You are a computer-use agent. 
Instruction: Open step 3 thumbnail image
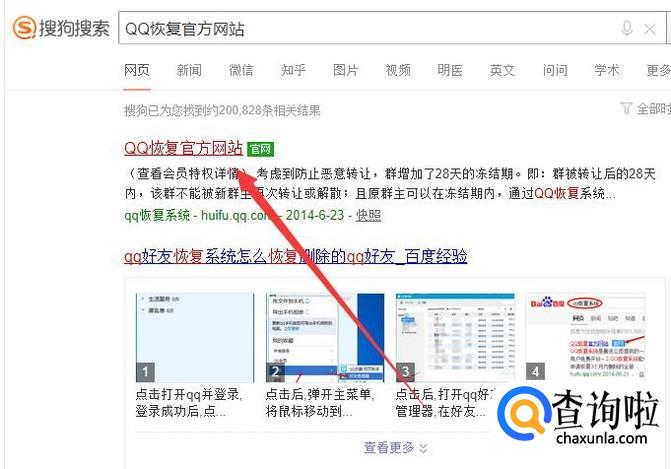click(x=455, y=337)
